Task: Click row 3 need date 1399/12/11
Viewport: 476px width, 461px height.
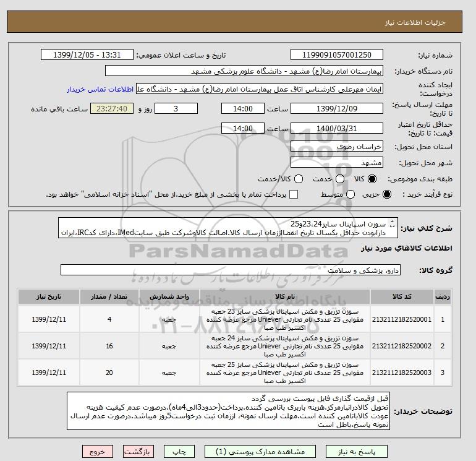Action: (x=49, y=373)
